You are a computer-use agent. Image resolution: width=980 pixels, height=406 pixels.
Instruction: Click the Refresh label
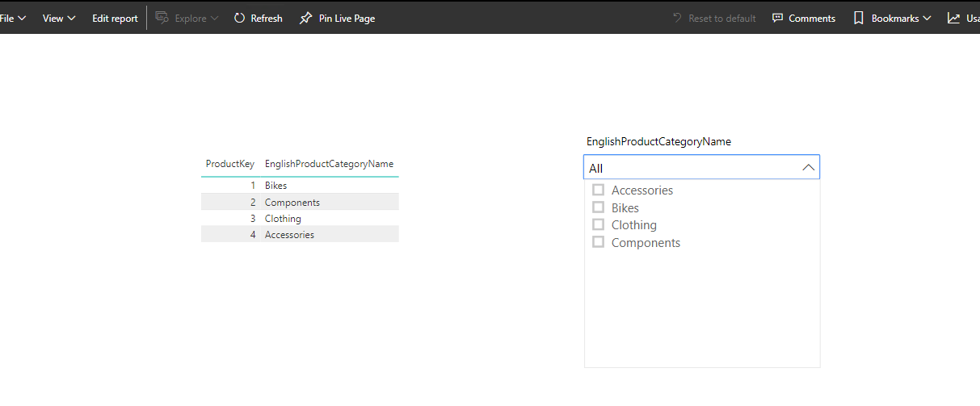click(x=267, y=18)
